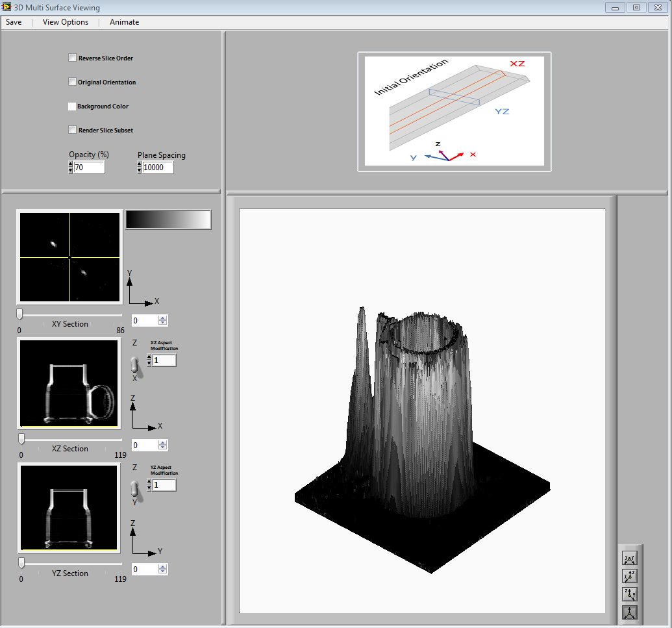Flip the XZ aspect Z/X toggle switch

[x=135, y=364]
